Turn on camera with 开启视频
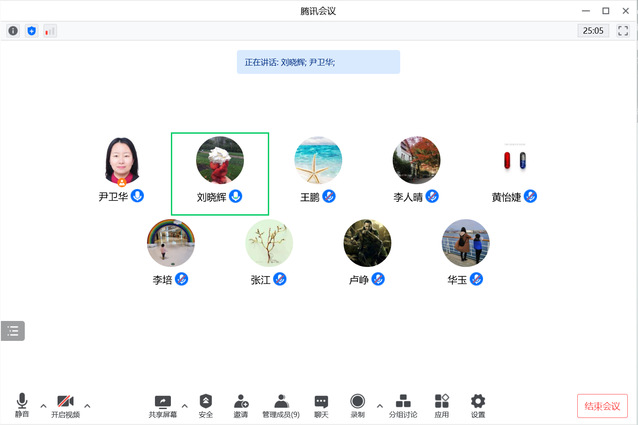Viewport: 638px width, 425px height. click(x=64, y=402)
